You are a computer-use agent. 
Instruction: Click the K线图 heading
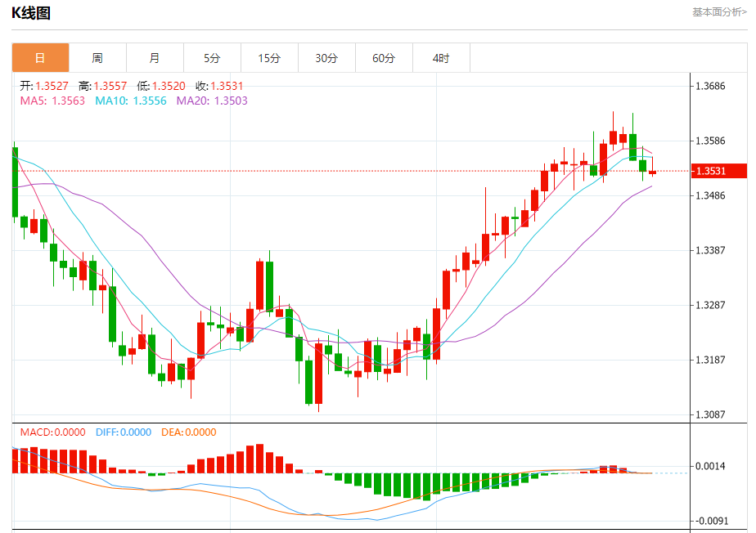pos(31,13)
